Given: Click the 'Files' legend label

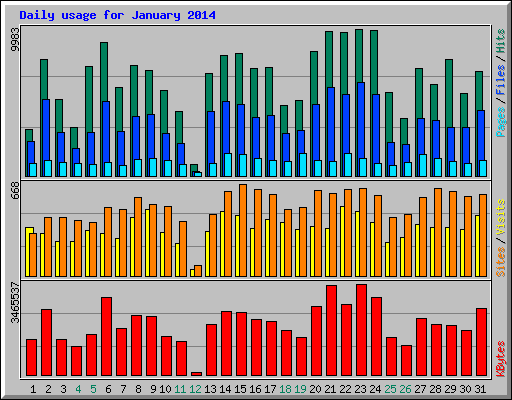Looking at the screenshot, I should point(500,80).
